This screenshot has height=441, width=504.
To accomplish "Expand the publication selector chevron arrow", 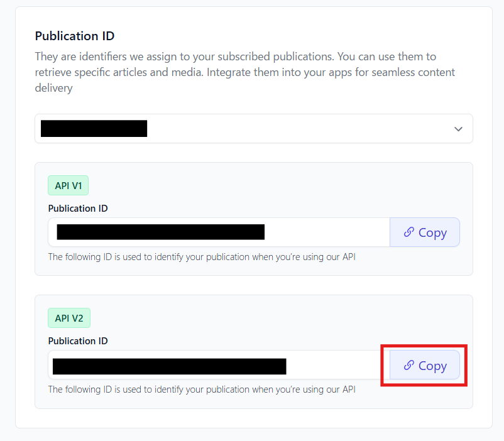I will [x=458, y=129].
